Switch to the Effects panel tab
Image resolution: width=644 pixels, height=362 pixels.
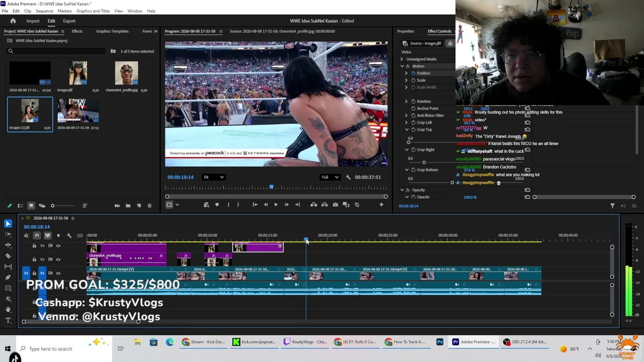(x=77, y=31)
